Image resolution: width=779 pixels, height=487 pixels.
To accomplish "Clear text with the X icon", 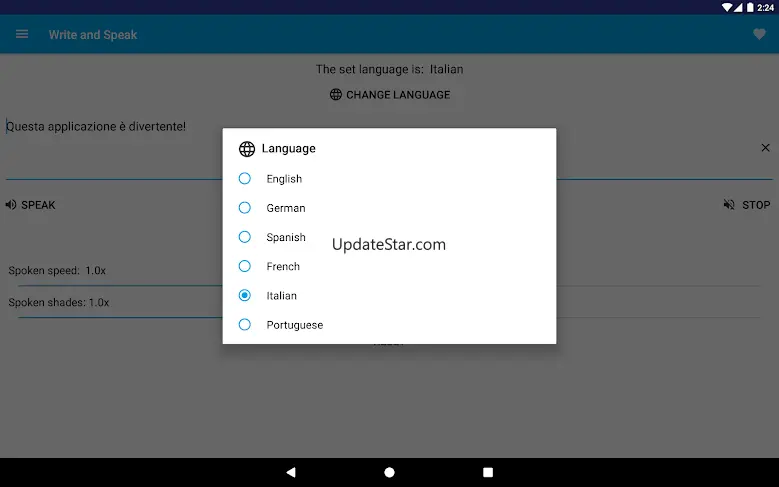I will point(765,148).
